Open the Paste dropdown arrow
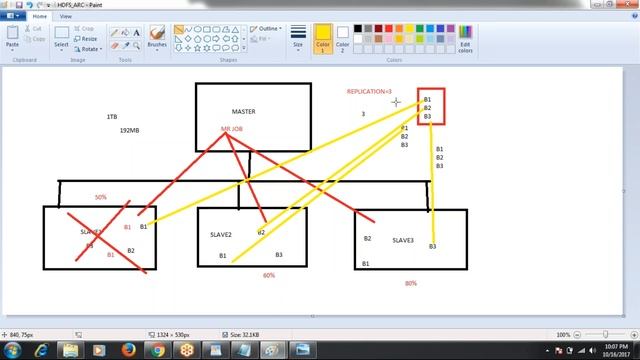 12,50
